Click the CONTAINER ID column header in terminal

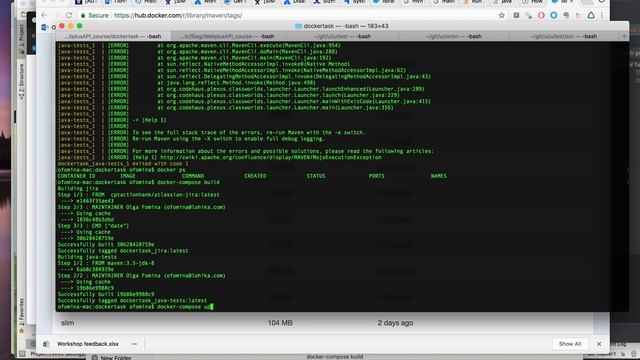pos(76,176)
